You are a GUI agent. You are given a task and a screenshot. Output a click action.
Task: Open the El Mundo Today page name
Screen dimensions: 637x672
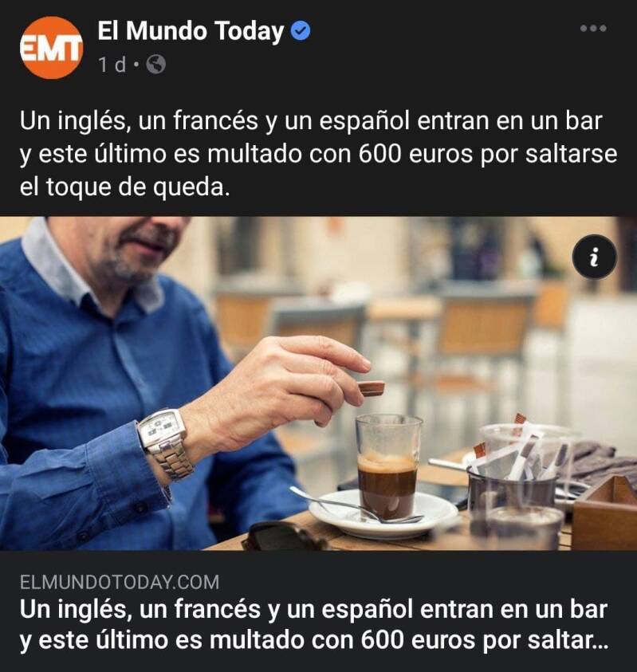[x=191, y=31]
